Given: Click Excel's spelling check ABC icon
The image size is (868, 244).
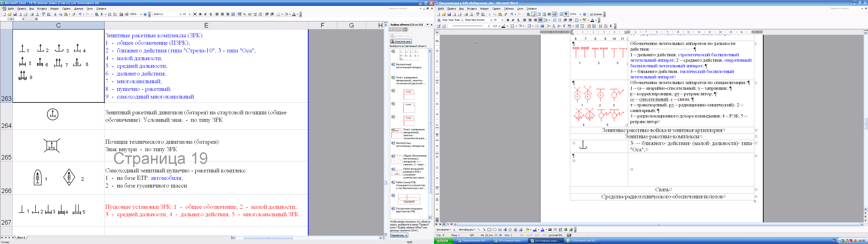Looking at the screenshot, I should (x=43, y=14).
